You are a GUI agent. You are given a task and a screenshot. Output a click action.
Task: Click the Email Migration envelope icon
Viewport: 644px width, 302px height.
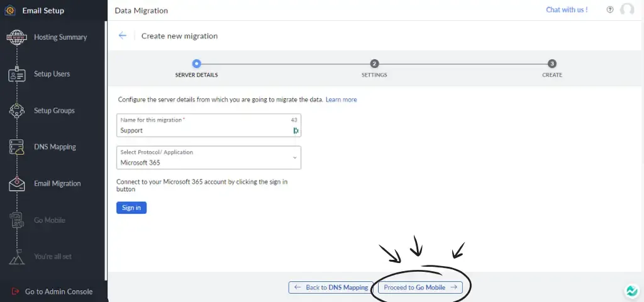coord(16,184)
